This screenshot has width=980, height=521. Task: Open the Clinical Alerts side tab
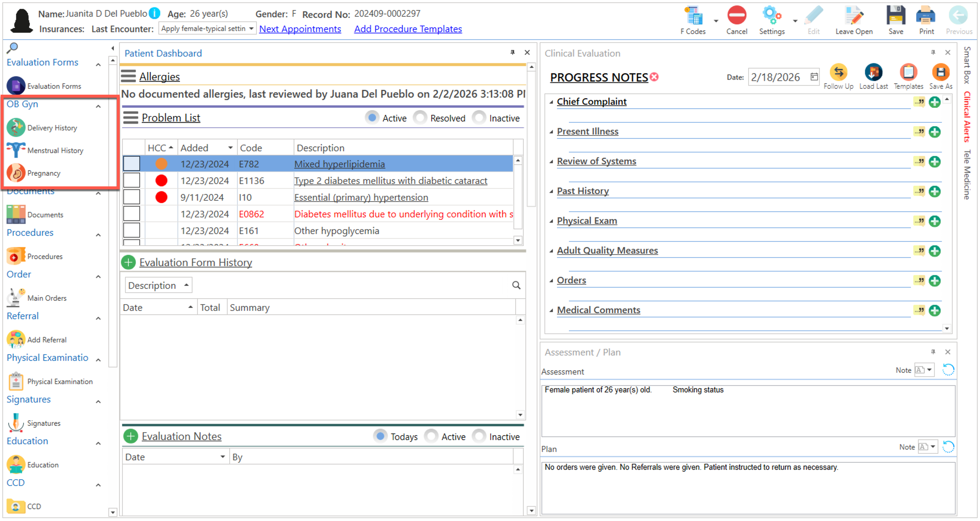[x=967, y=117]
